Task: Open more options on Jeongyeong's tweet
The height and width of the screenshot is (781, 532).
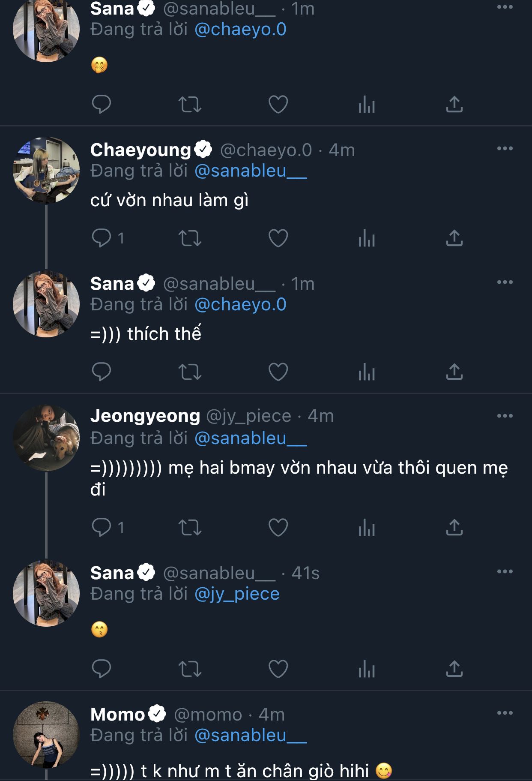Action: 505,416
